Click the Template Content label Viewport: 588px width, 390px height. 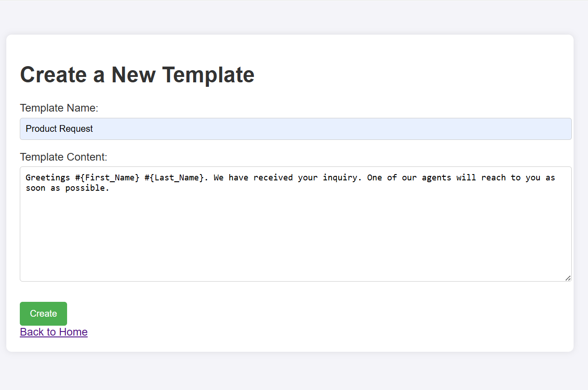pyautogui.click(x=63, y=157)
